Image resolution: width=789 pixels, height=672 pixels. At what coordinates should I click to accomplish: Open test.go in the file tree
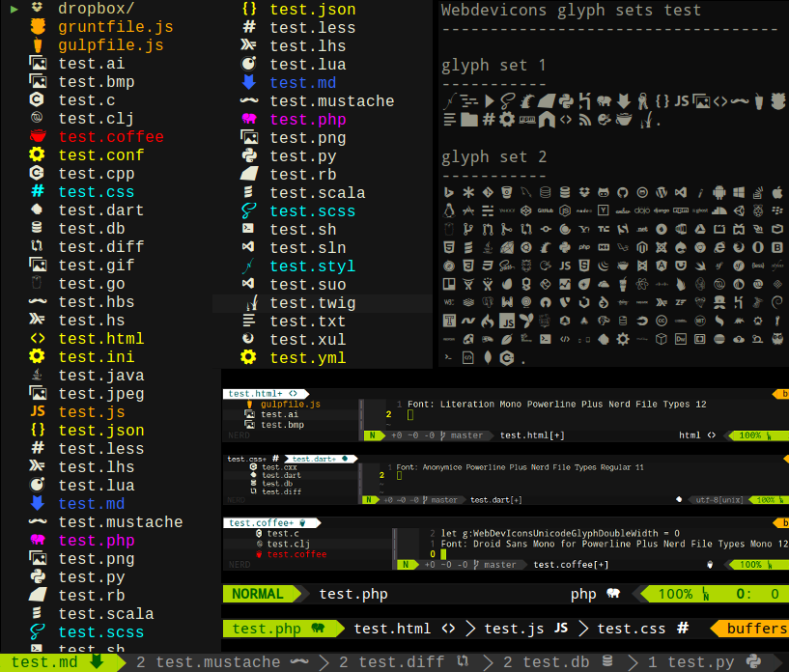92,284
